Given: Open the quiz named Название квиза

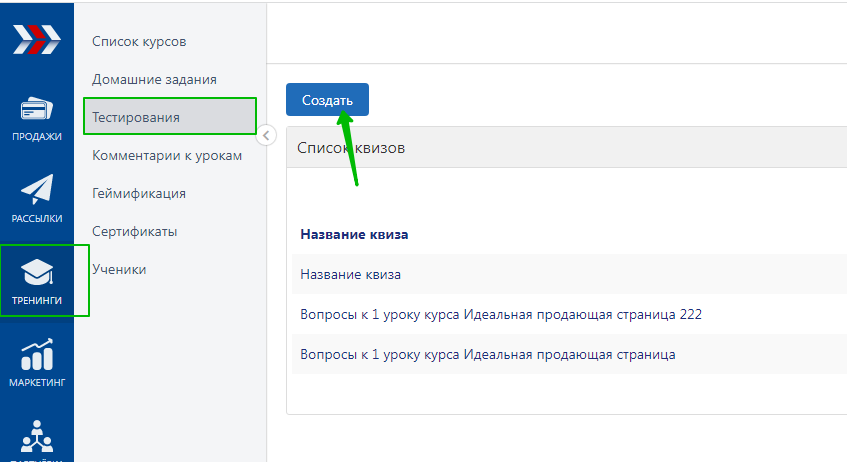Looking at the screenshot, I should coord(350,274).
